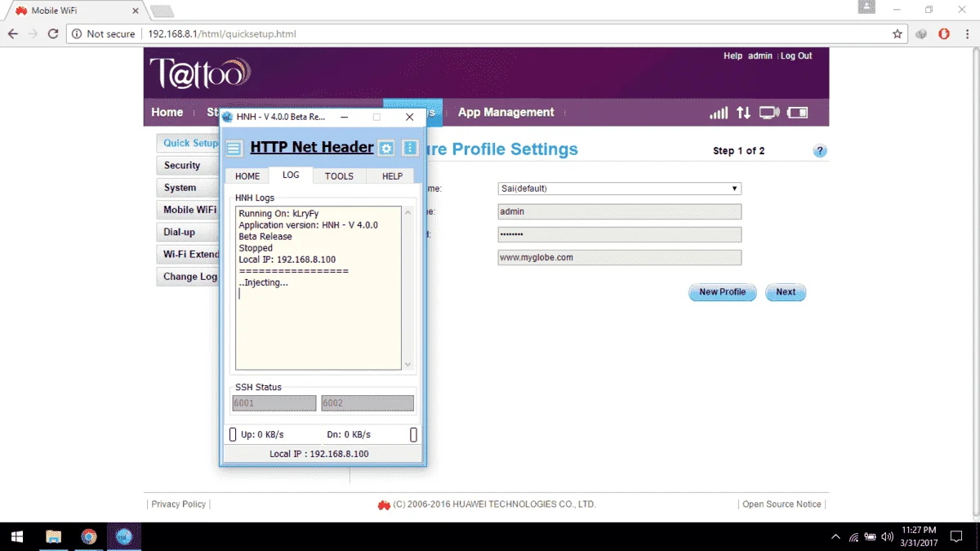
Task: Click the SSH status 6002 field
Action: (367, 403)
